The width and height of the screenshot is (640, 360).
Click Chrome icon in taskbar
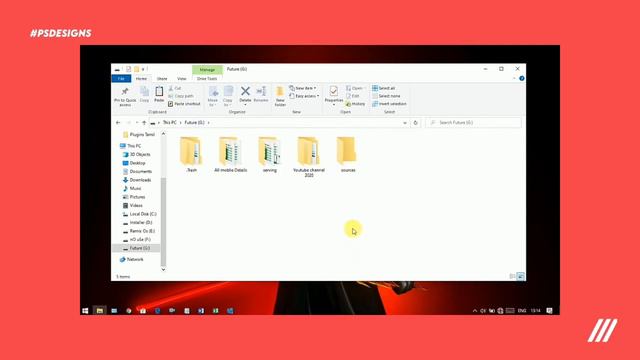pyautogui.click(x=129, y=311)
